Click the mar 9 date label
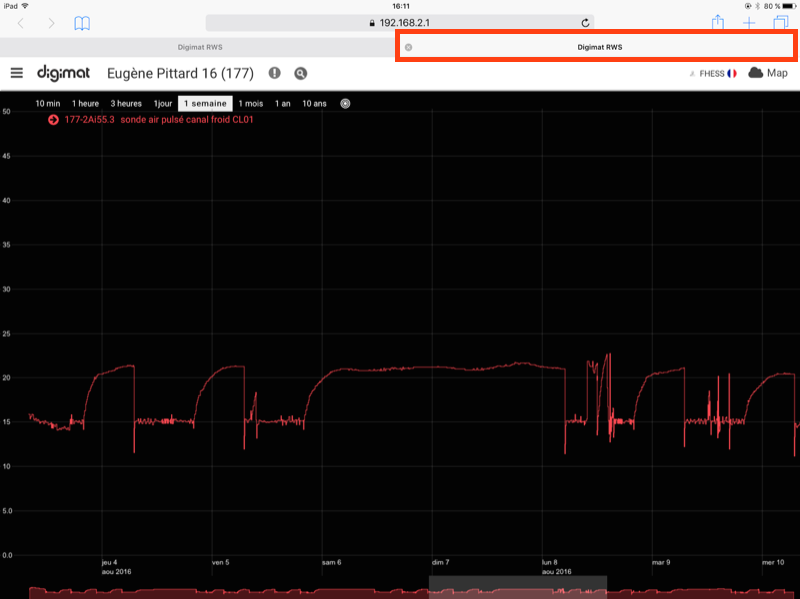 (x=661, y=562)
